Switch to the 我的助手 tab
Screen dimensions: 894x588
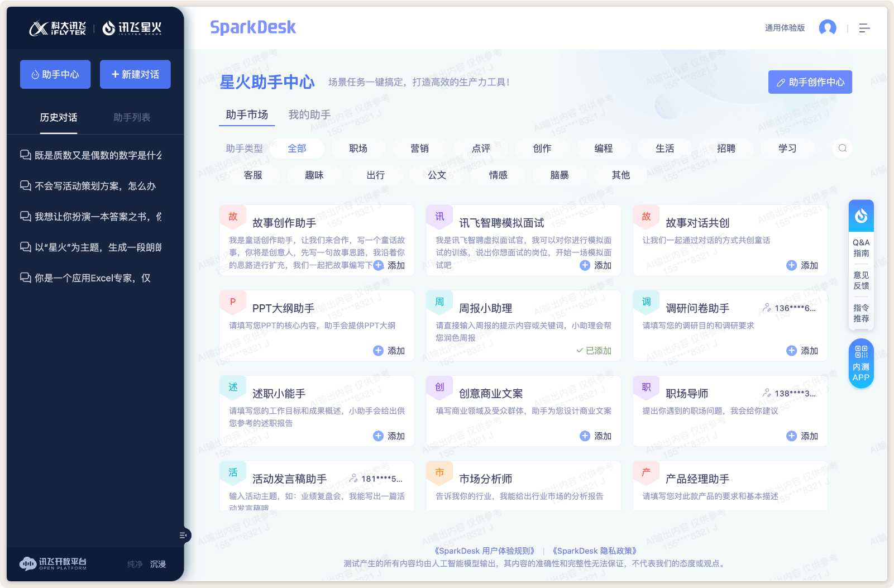tap(309, 115)
